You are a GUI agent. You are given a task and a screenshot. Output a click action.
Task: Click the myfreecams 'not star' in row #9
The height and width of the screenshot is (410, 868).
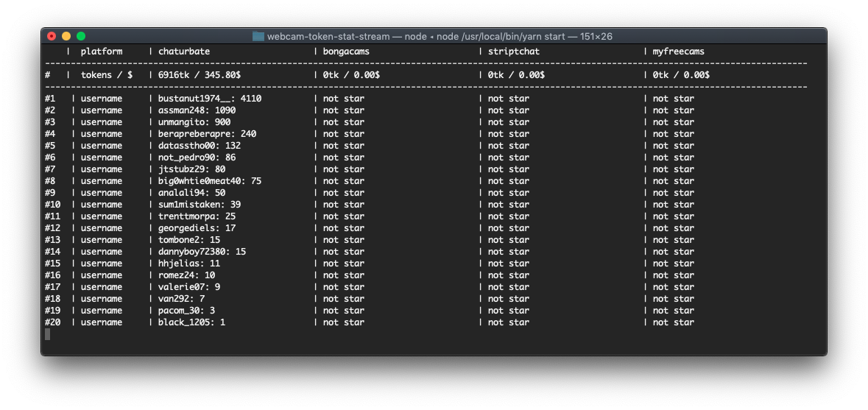tap(673, 193)
